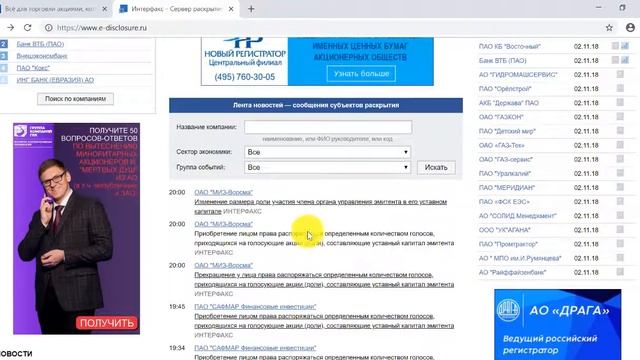This screenshot has height=360, width=640.
Task: Click document icon in ПАО "Орёлстрой" row
Action: 620,88
